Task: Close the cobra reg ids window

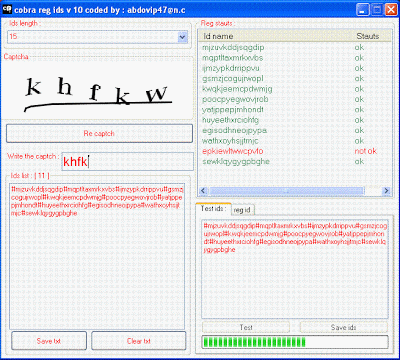Action: click(391, 9)
